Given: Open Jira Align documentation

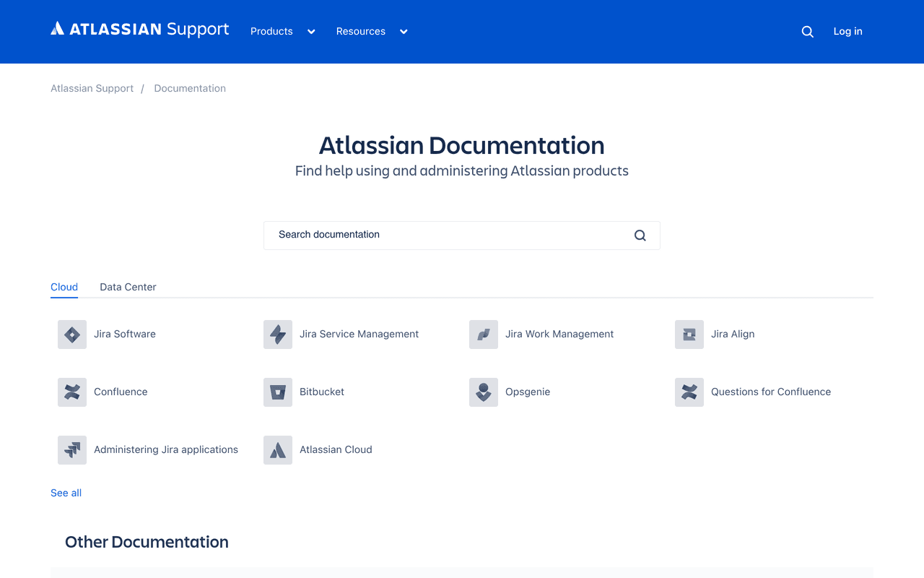Looking at the screenshot, I should (x=733, y=334).
